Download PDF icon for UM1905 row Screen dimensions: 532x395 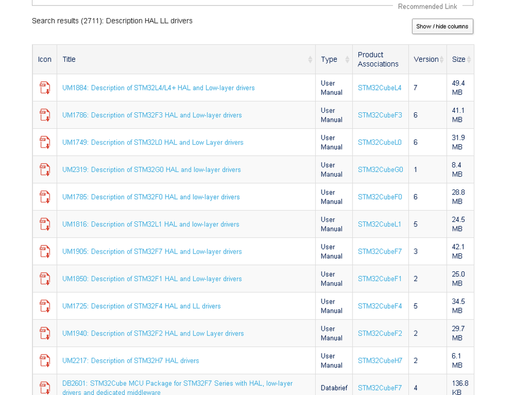click(45, 251)
